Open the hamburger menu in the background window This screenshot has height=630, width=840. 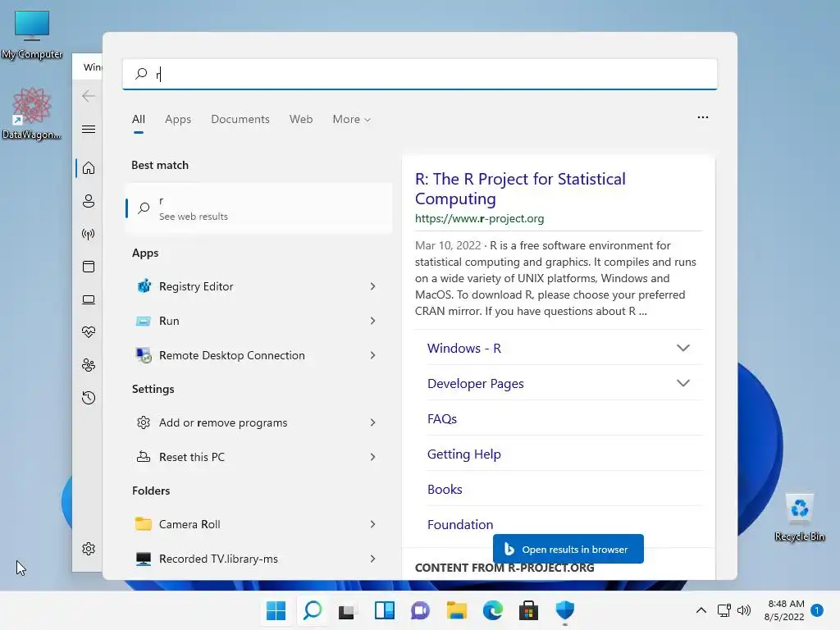89,129
